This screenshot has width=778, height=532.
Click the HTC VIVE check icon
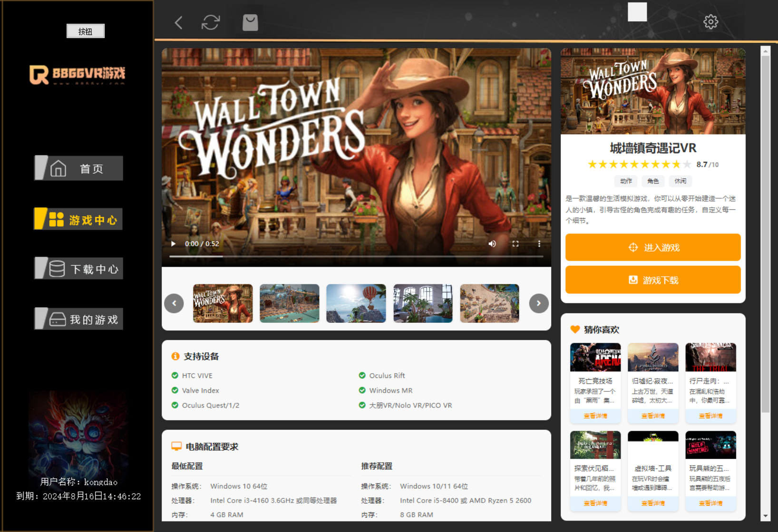(x=175, y=376)
